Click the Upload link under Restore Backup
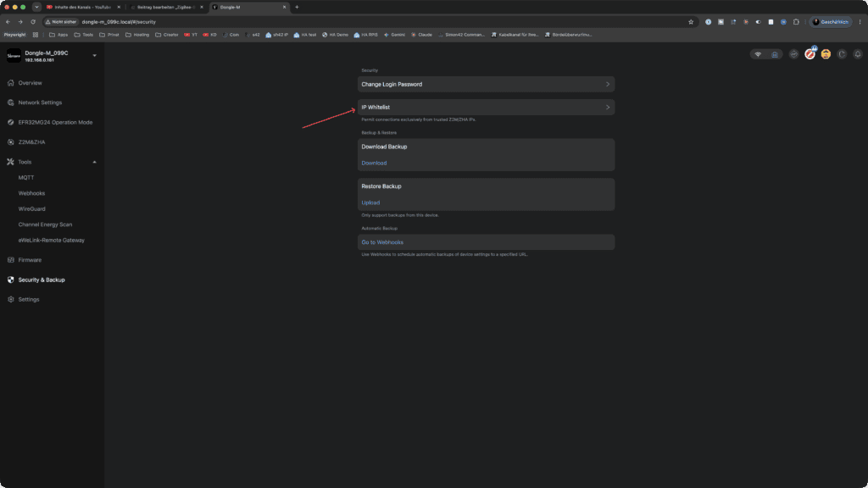 (x=370, y=203)
